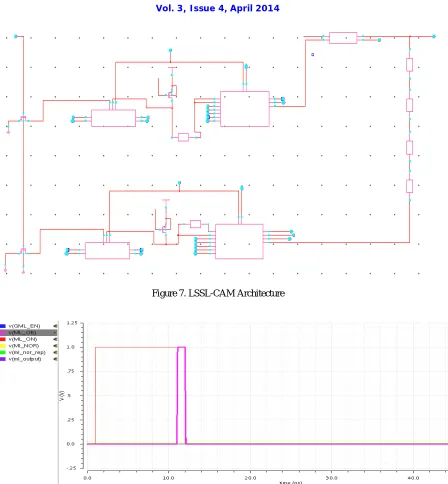Image resolution: width=448 pixels, height=484 pixels.
Task: Click the magenta swatch in highlighted legend row
Action: (x=3, y=333)
